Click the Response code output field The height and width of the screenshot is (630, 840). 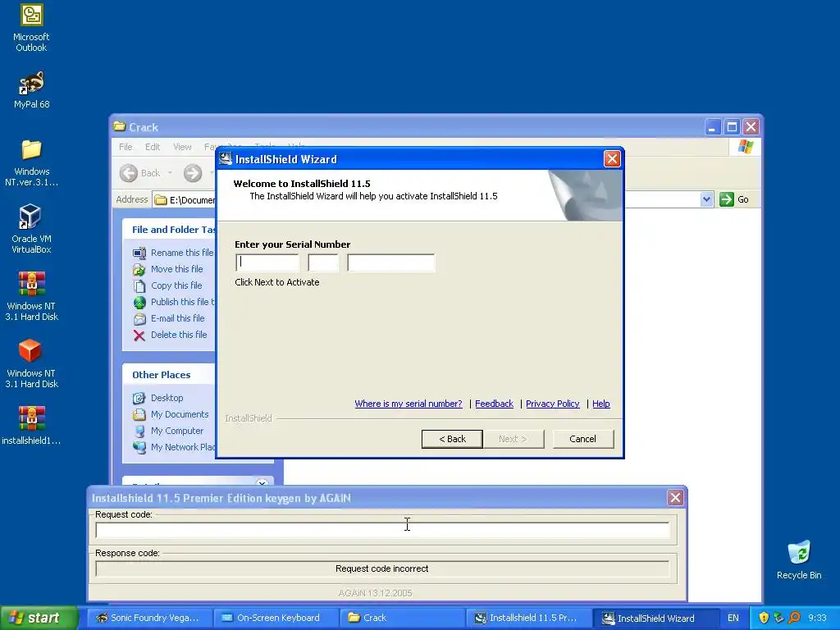click(382, 568)
